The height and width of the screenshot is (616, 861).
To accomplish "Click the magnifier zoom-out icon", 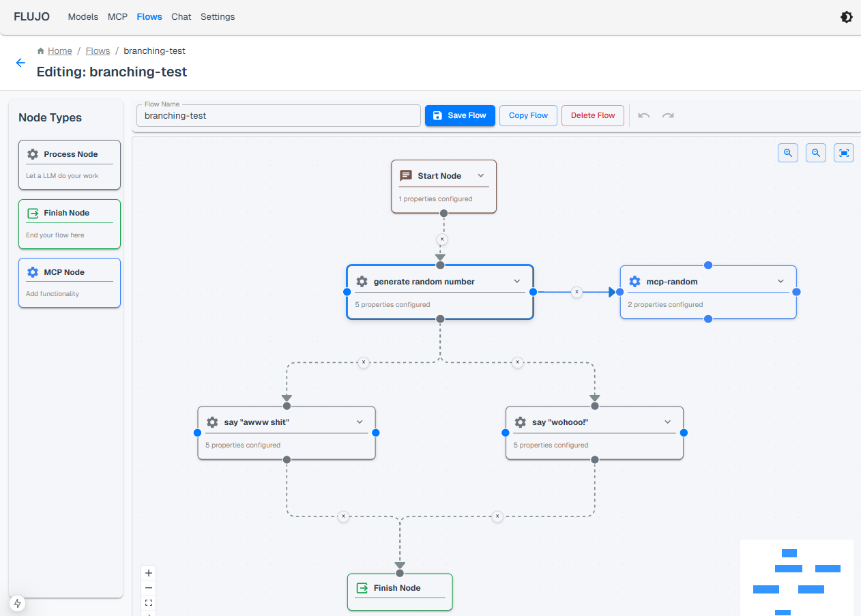I will pyautogui.click(x=816, y=153).
